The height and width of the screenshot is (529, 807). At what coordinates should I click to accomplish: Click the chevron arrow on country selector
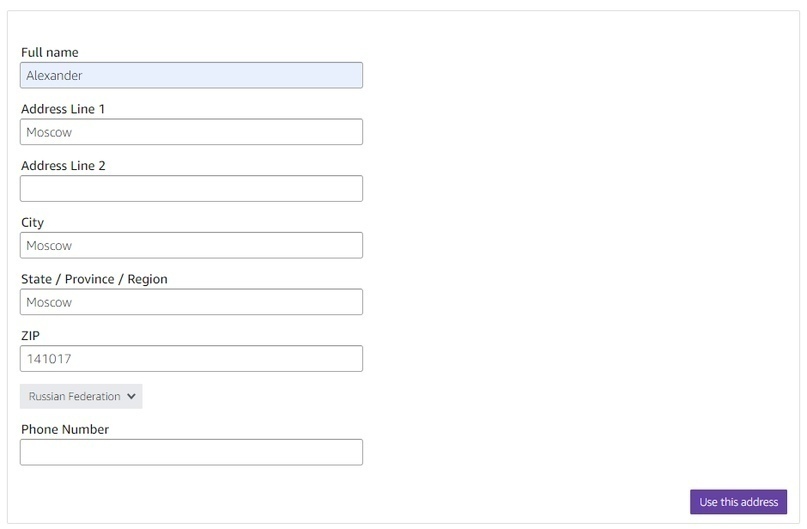[131, 397]
